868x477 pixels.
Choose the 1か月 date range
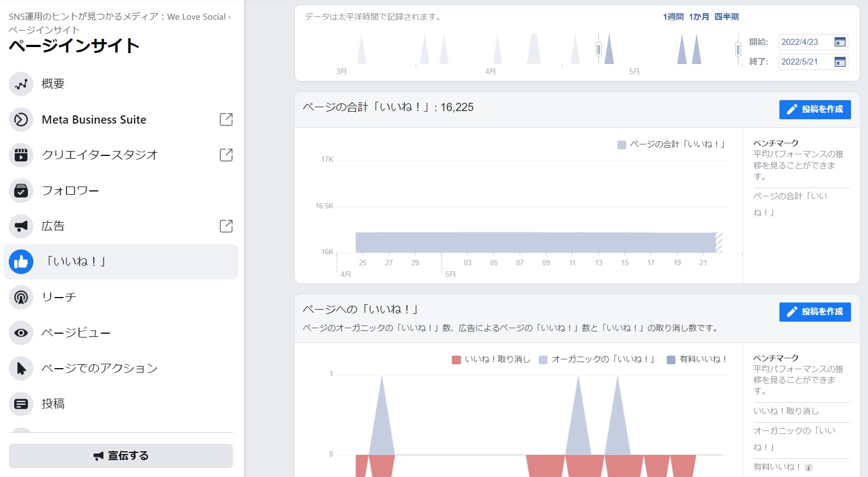(x=699, y=17)
